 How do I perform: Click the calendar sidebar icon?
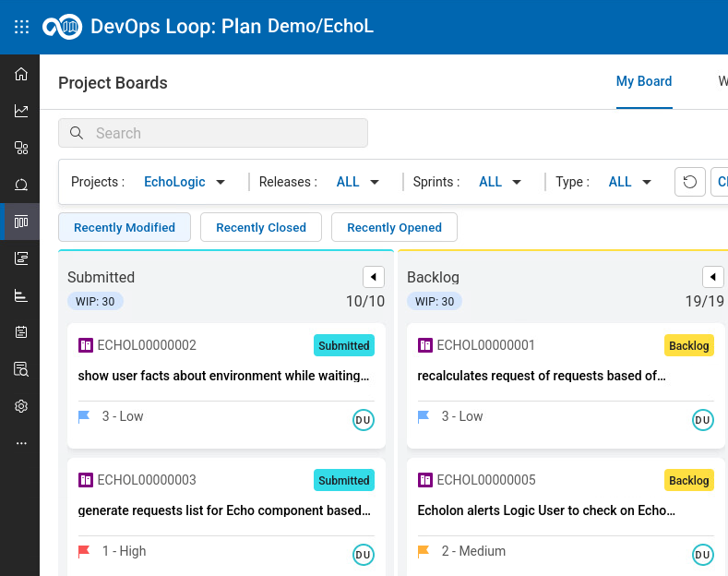click(21, 332)
